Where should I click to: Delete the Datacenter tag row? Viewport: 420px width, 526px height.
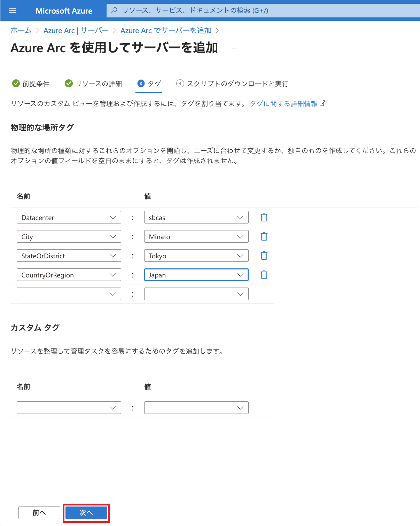coord(264,217)
